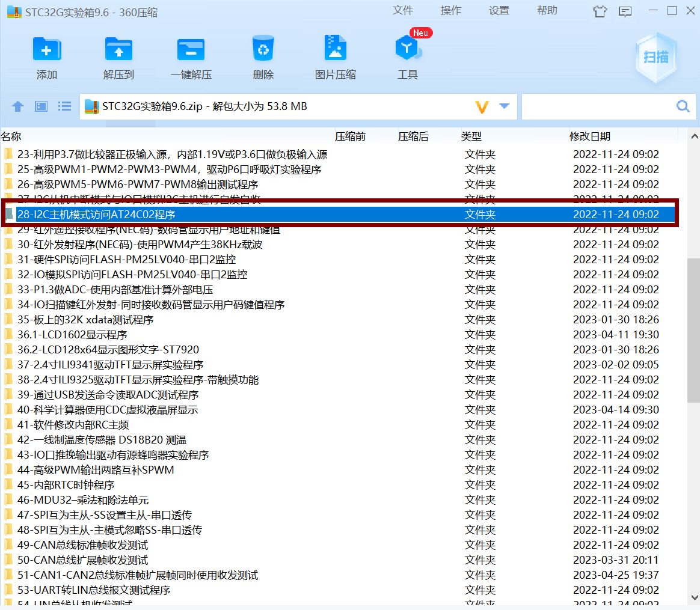Click the 一键解压 one-click extract icon
Image resolution: width=700 pixels, height=610 pixels.
[x=191, y=49]
